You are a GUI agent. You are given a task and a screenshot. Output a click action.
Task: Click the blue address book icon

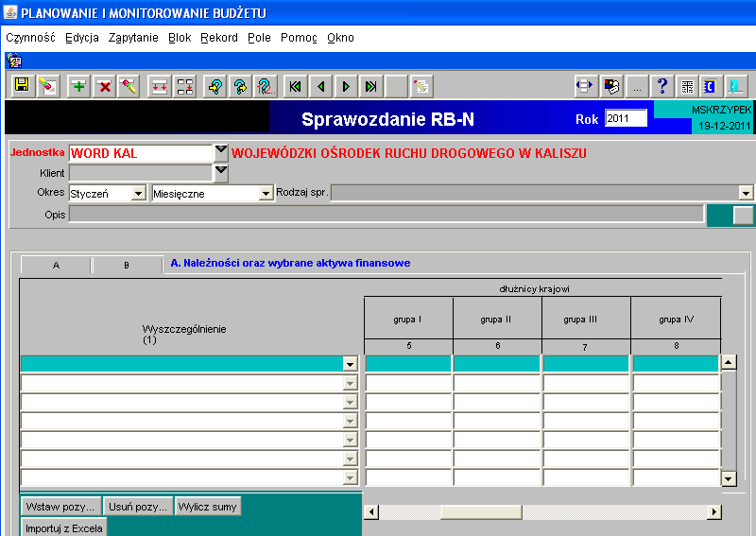coord(712,86)
